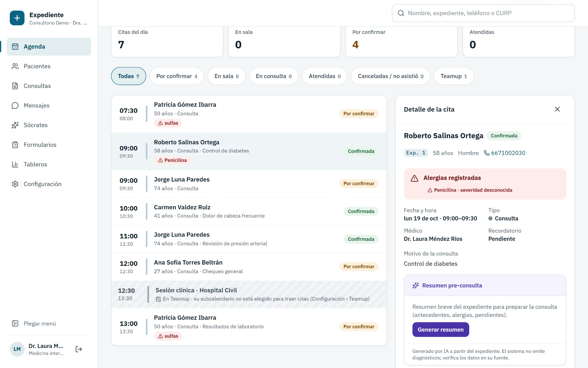Go to the Mensajes section
Screen dimensions: 588x368
click(x=49, y=105)
